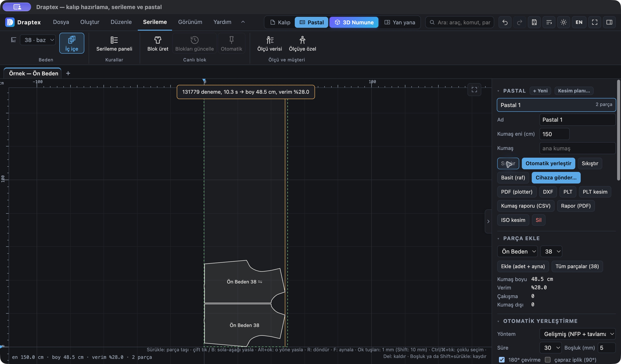Open the Ölçü verisi tool

click(x=270, y=44)
